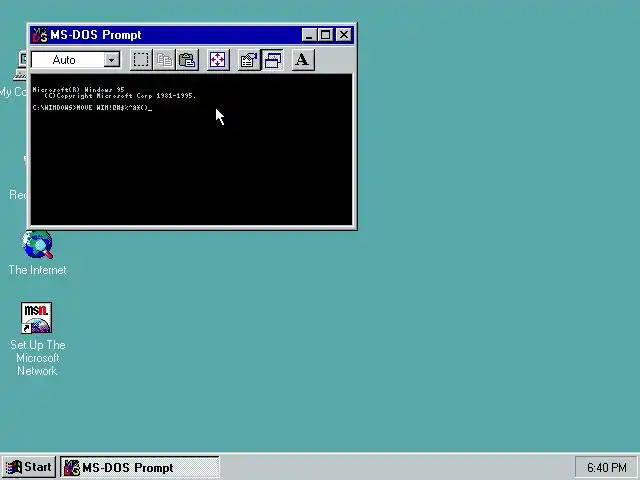Open the Font settings 'A' icon
This screenshot has height=480, width=640.
click(302, 60)
